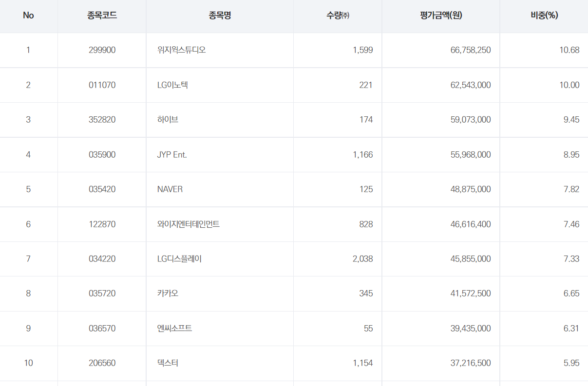Click stock code 035420
Viewport: 588px width, 386px height.
(102, 189)
